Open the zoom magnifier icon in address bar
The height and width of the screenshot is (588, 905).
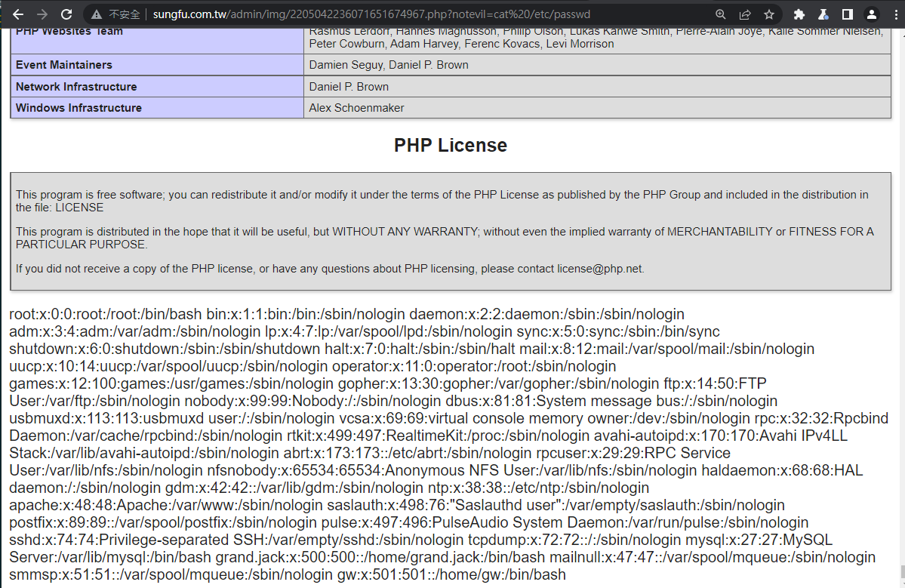pyautogui.click(x=720, y=14)
